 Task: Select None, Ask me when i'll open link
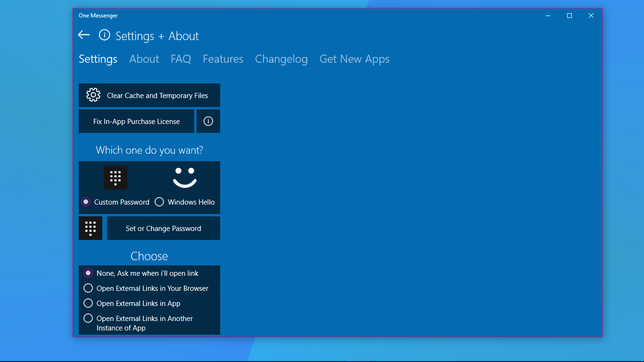click(x=141, y=273)
